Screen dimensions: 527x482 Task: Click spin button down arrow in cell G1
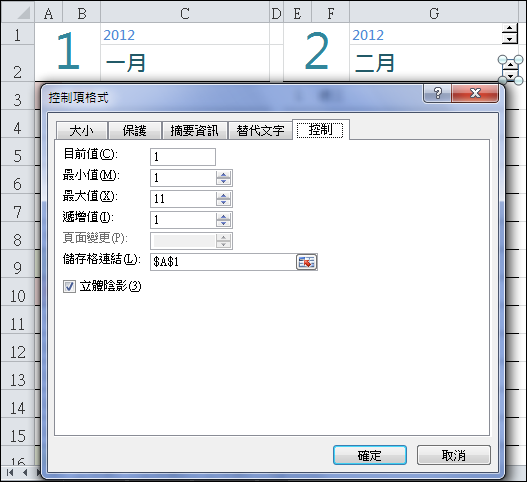pyautogui.click(x=510, y=39)
